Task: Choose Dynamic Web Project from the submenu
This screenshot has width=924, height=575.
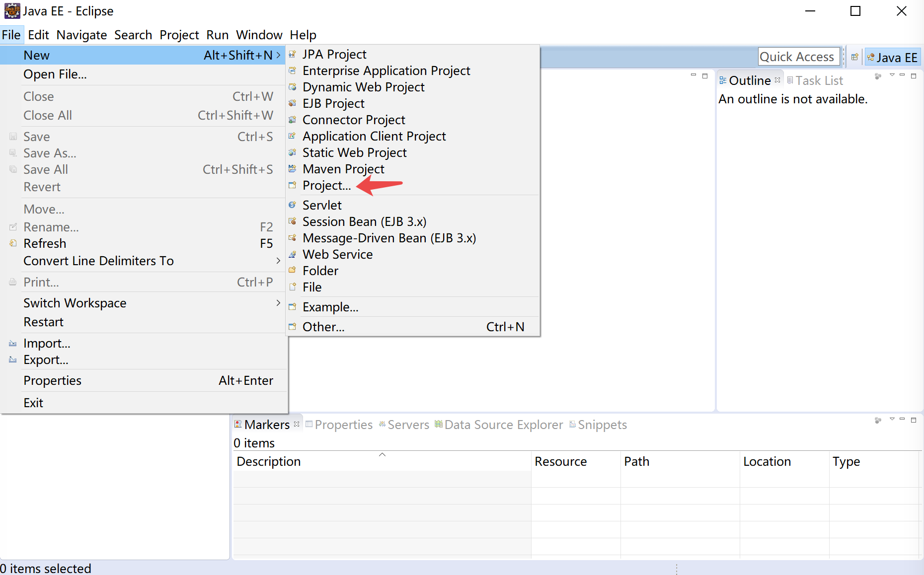Action: coord(364,87)
